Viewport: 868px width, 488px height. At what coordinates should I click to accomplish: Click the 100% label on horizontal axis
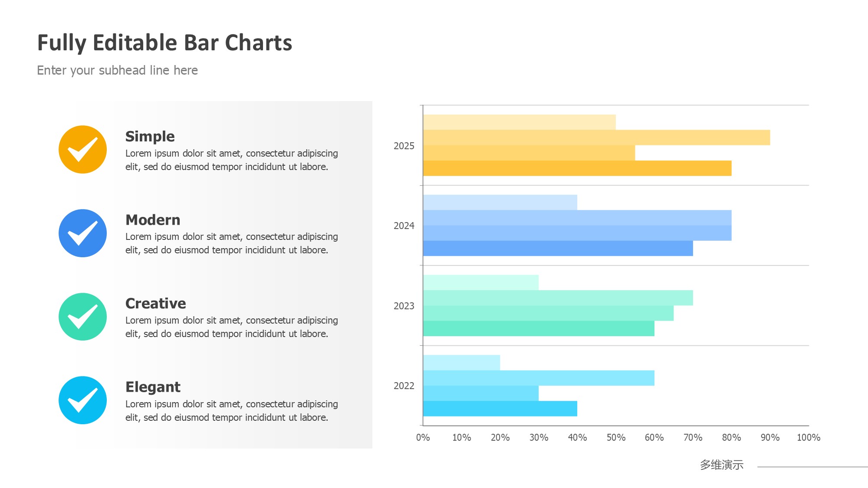point(808,438)
